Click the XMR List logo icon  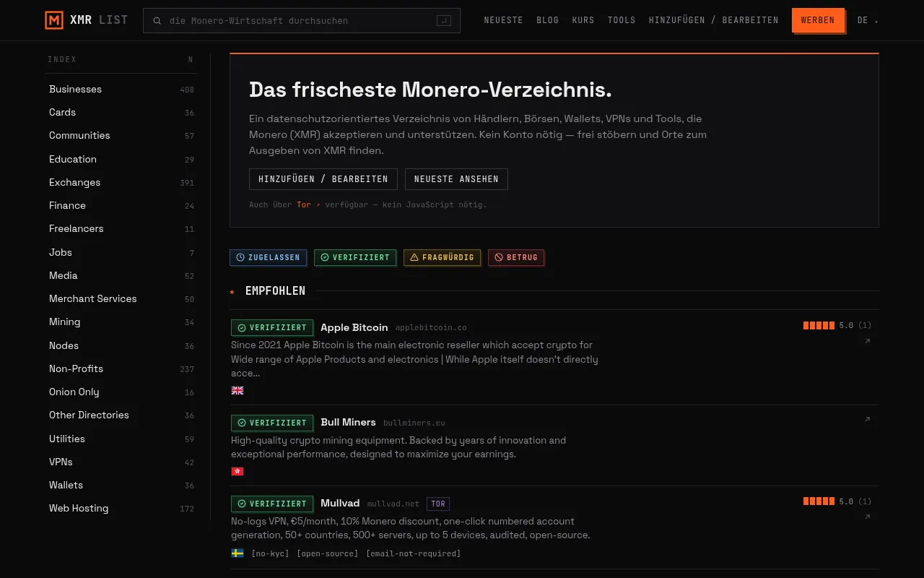tap(54, 20)
